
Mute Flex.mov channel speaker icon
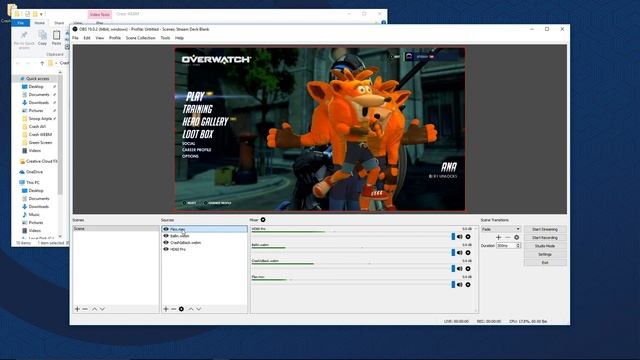pyautogui.click(x=460, y=284)
